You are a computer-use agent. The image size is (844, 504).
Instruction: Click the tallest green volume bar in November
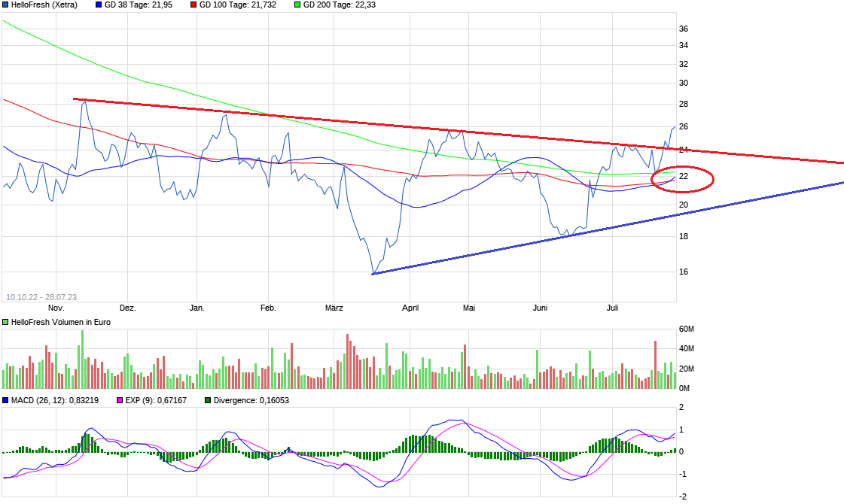[x=82, y=360]
